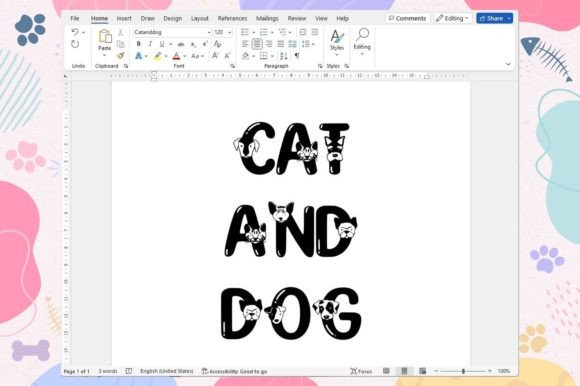This screenshot has height=386, width=580.
Task: Click the Bullets list icon
Action: coord(245,32)
